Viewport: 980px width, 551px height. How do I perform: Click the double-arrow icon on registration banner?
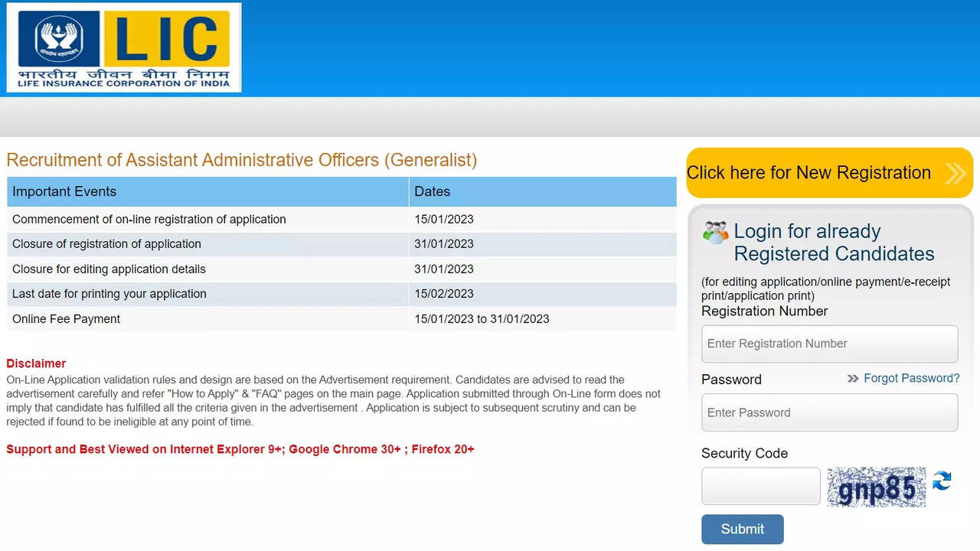click(x=955, y=173)
